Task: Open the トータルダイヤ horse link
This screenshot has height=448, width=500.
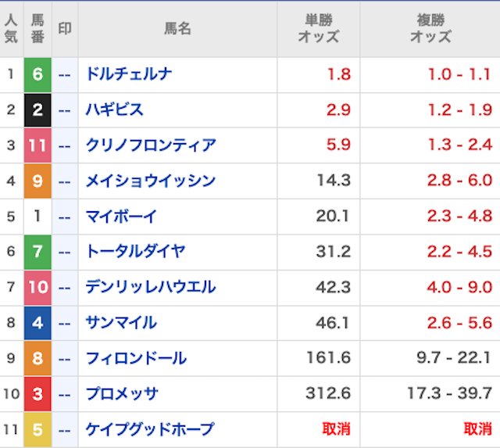Action: tap(135, 252)
